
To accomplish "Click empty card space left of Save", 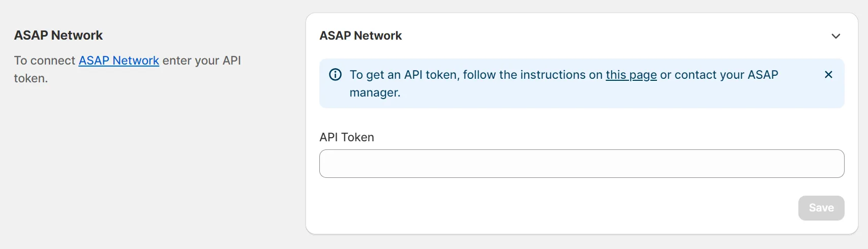I will coord(559,208).
